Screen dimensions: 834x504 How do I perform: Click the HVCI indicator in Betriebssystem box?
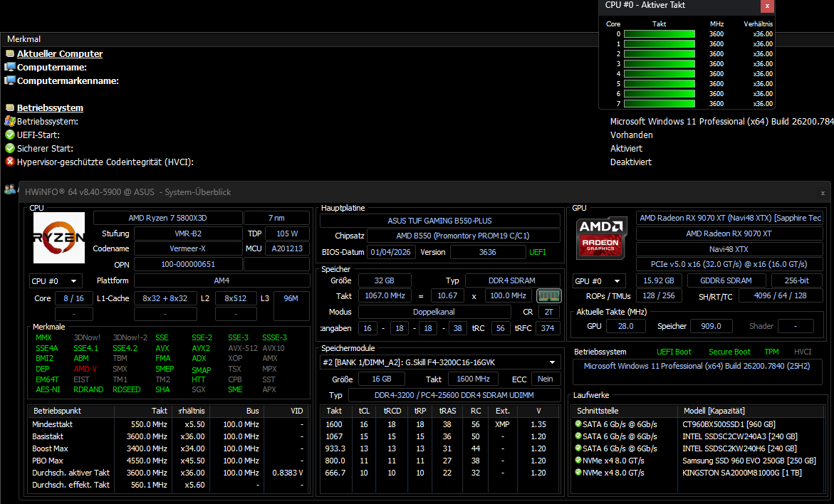point(803,352)
